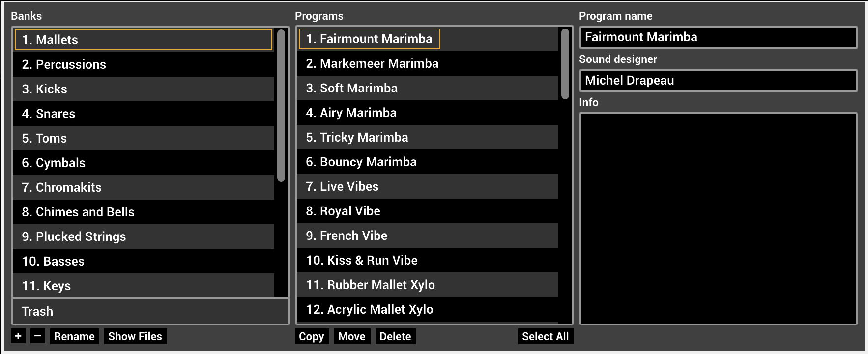Click the Program name text field
Image resolution: width=868 pixels, height=354 pixels.
coord(718,37)
